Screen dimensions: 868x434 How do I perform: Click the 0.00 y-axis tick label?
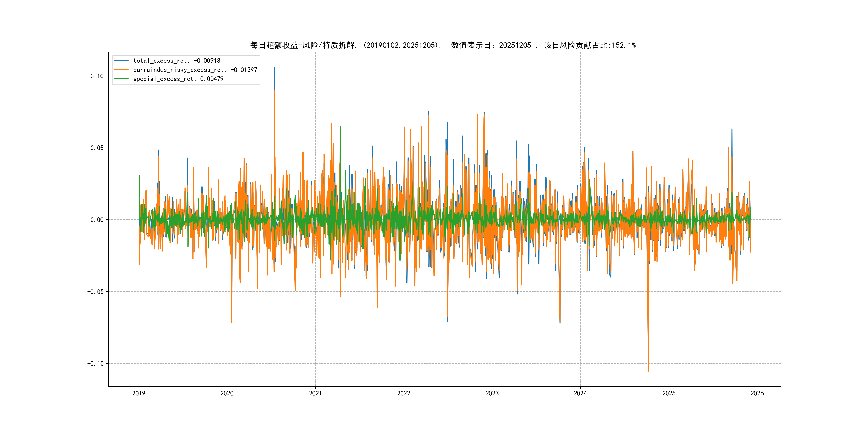(x=97, y=220)
